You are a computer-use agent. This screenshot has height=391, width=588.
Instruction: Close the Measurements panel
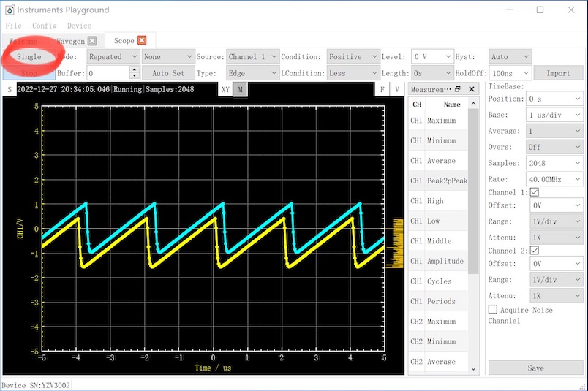[470, 89]
